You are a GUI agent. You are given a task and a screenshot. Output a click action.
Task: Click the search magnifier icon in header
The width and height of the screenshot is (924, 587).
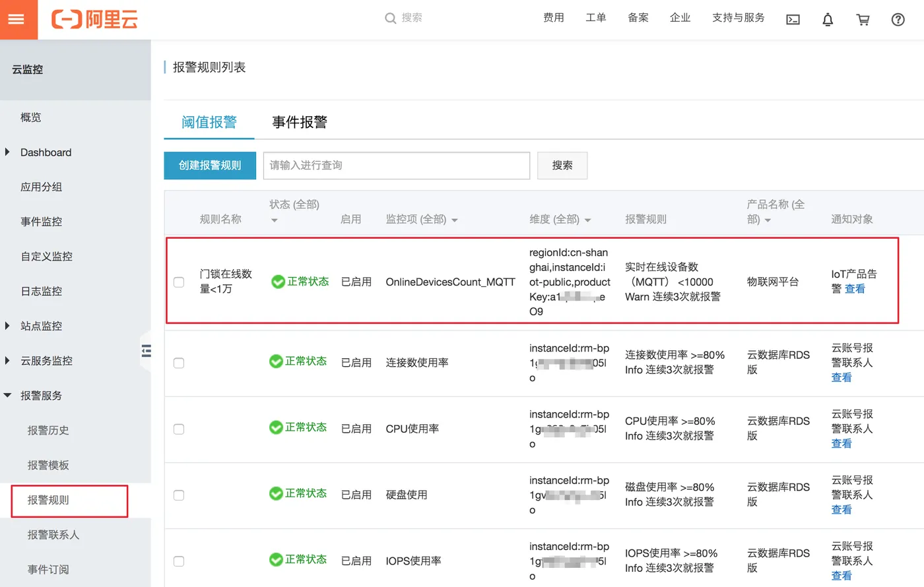[390, 18]
